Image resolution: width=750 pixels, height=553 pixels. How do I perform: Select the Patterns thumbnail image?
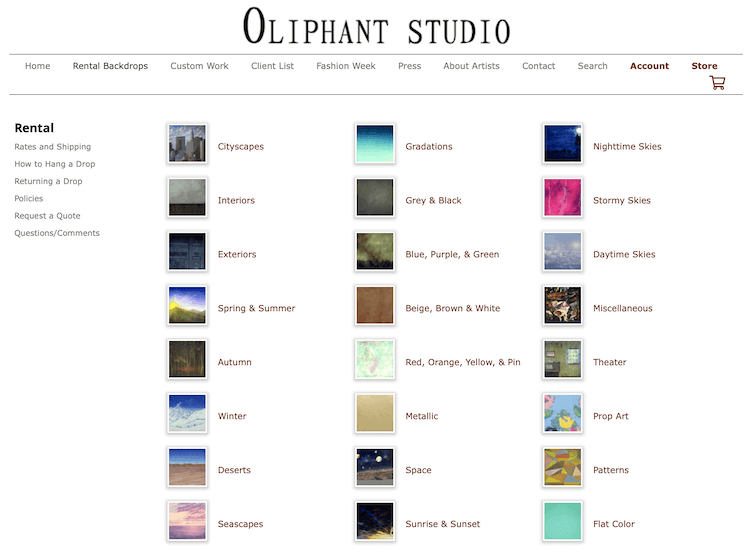(563, 468)
